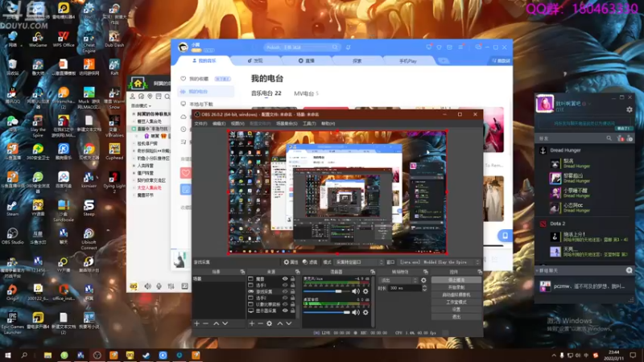Click top button in OBS controls panel
This screenshot has width=644, height=362.
(456, 280)
